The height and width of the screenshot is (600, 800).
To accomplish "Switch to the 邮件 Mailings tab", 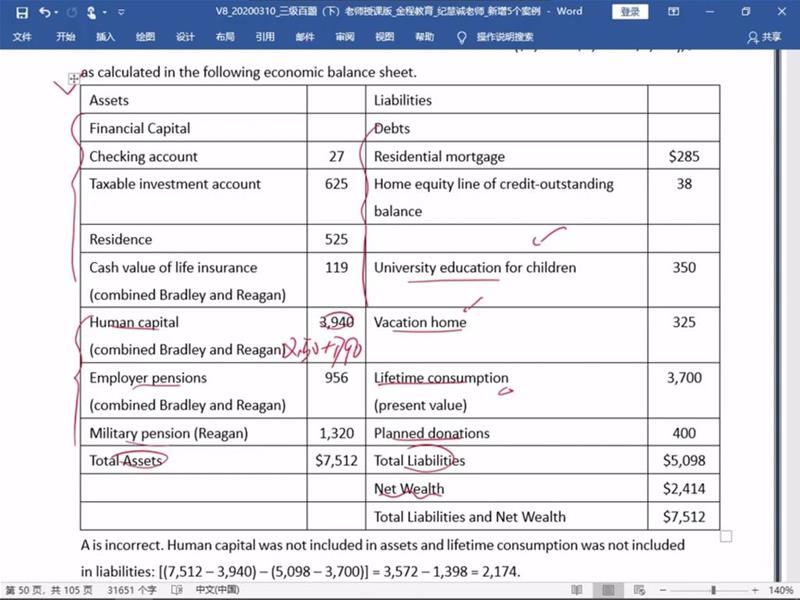I will (x=305, y=37).
